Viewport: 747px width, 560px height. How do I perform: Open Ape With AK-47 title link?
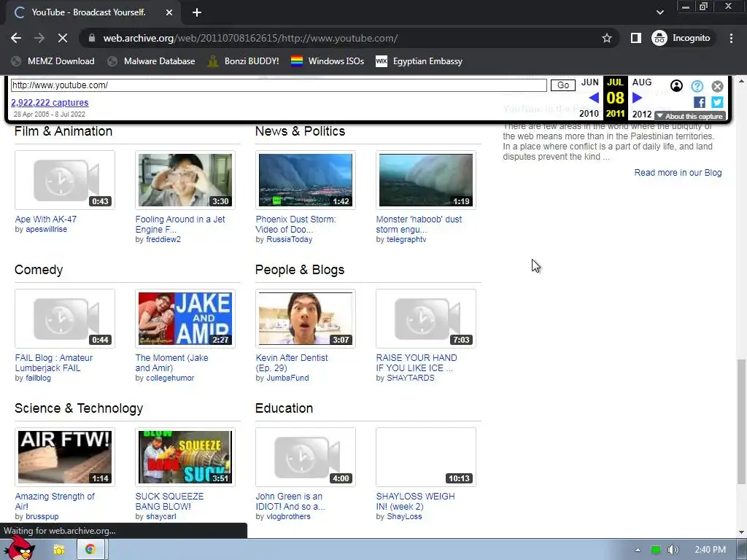(46, 219)
